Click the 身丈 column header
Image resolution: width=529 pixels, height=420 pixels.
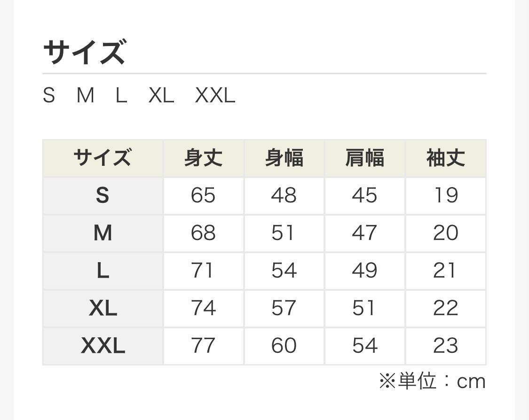coord(203,158)
